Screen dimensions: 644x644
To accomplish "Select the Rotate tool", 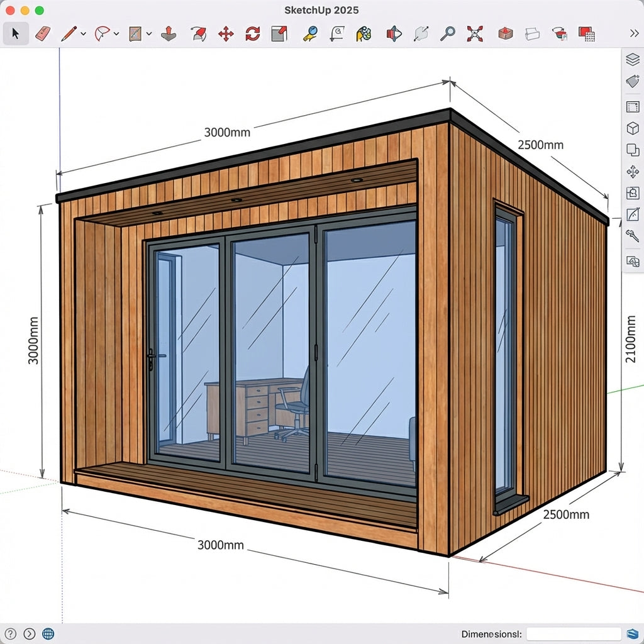I will [x=252, y=33].
